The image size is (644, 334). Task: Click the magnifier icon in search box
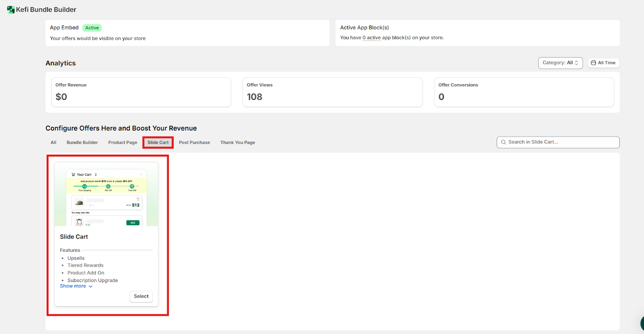point(503,142)
